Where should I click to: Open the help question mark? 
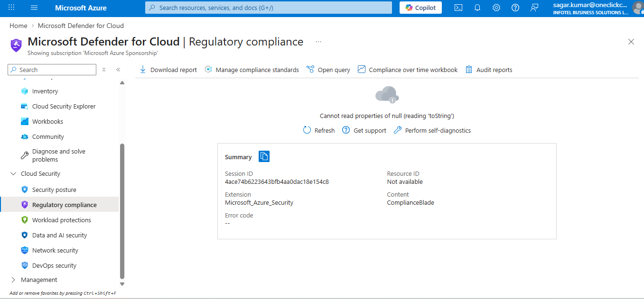point(515,8)
